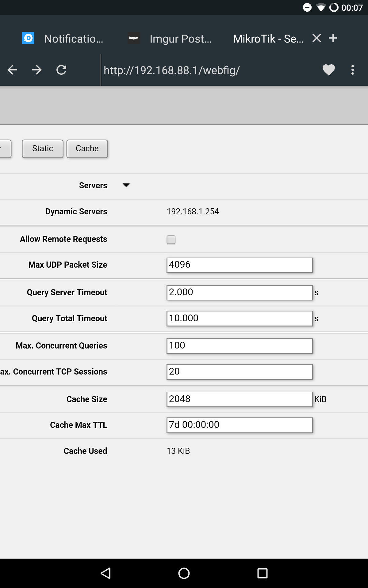Screen dimensions: 368x588
Task: Focus the URL address bar
Action: (x=209, y=70)
